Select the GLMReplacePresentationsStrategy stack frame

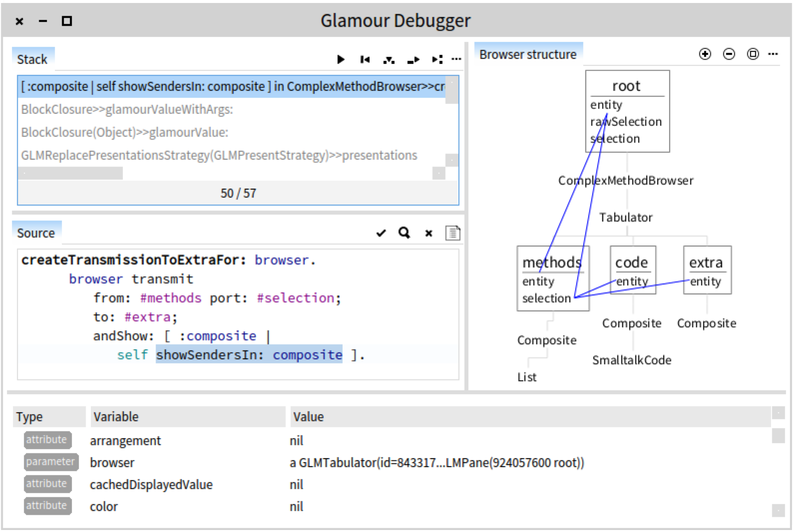pos(219,155)
